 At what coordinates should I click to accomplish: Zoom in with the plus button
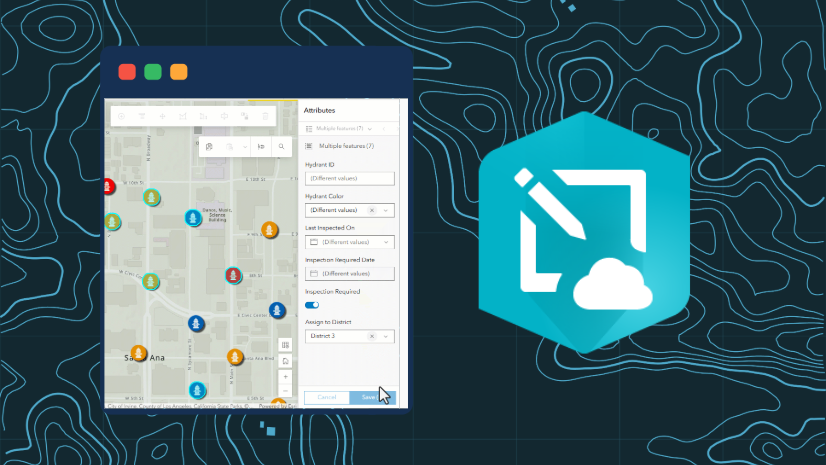click(286, 377)
